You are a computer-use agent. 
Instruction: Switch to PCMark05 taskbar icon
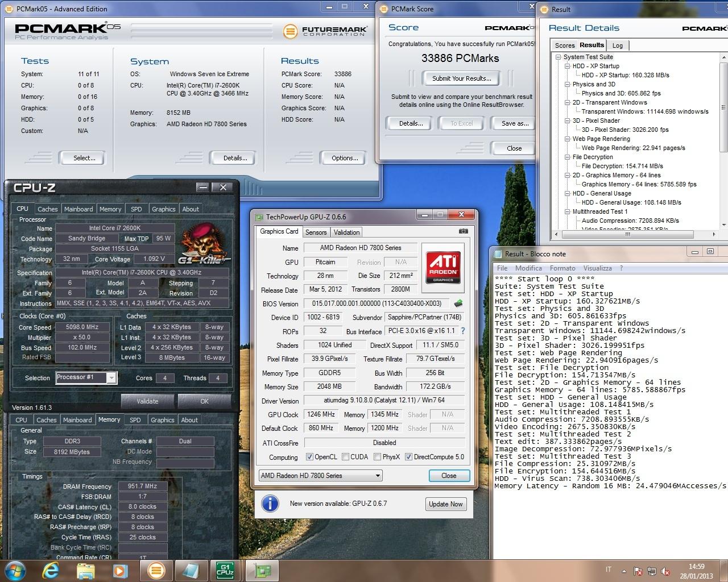156,571
